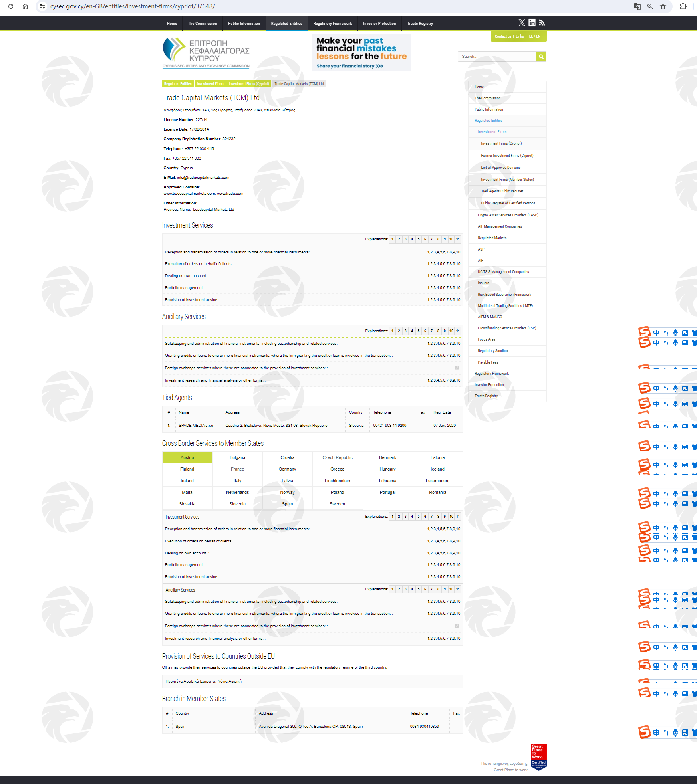Open Home in top navigation
The width and height of the screenshot is (697, 784).
tap(172, 24)
